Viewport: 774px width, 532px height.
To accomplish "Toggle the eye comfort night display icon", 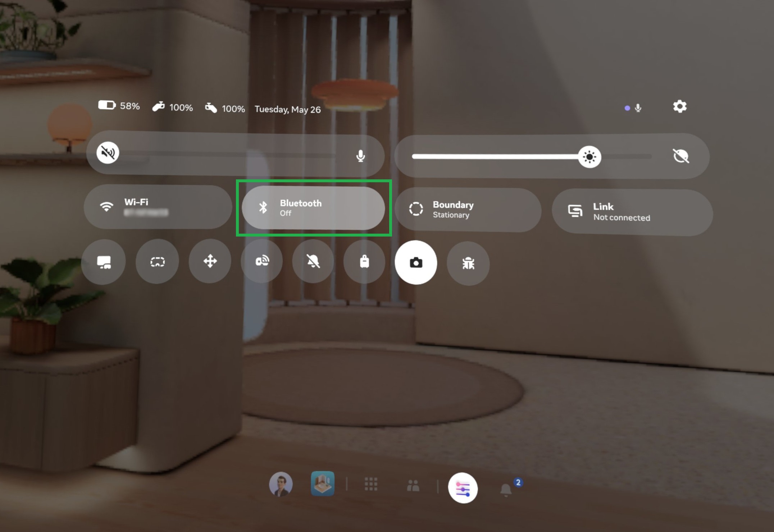I will click(680, 156).
